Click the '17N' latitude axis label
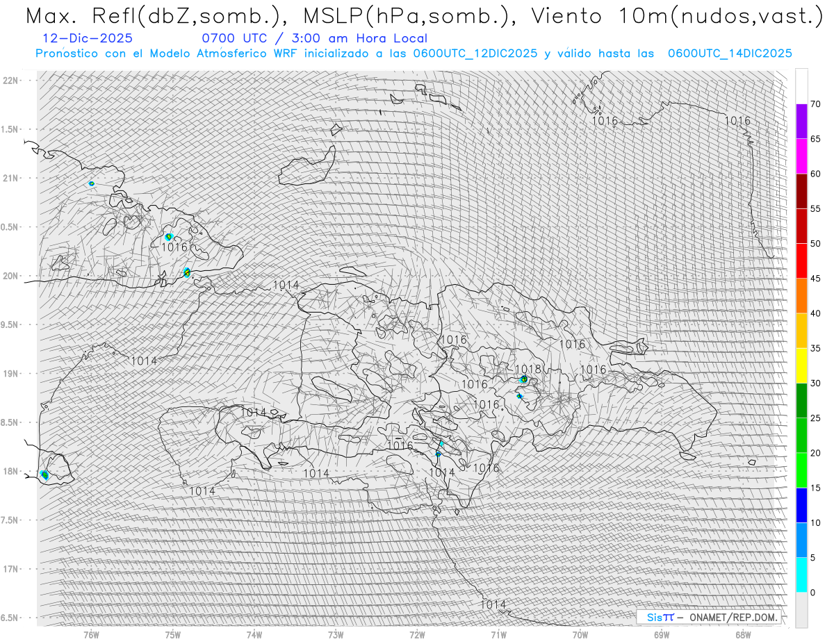The width and height of the screenshot is (834, 644). click(x=11, y=569)
